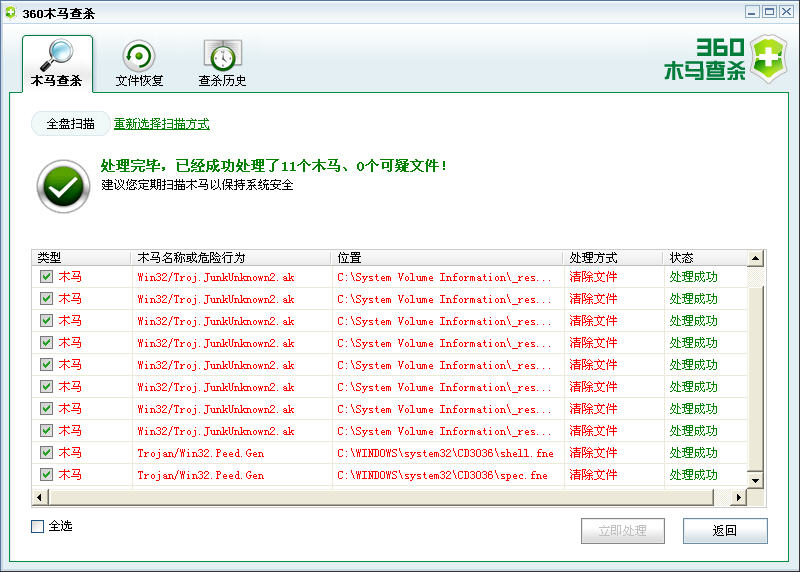This screenshot has height=572, width=800.
Task: Click the 360 title bar icon
Action: point(11,13)
